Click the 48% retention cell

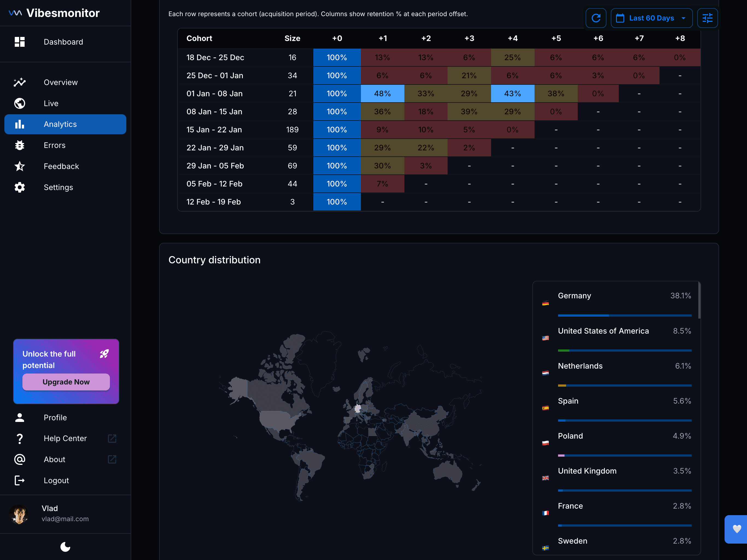coord(382,94)
